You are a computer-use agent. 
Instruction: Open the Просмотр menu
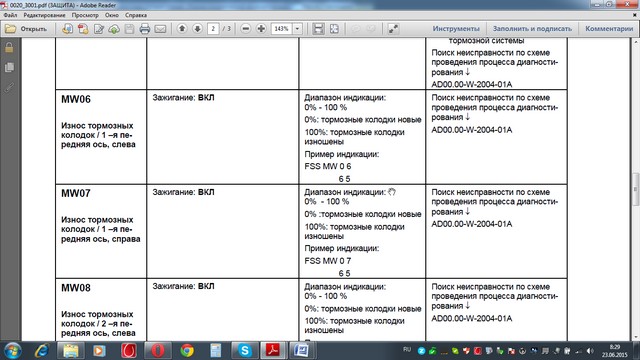point(85,15)
